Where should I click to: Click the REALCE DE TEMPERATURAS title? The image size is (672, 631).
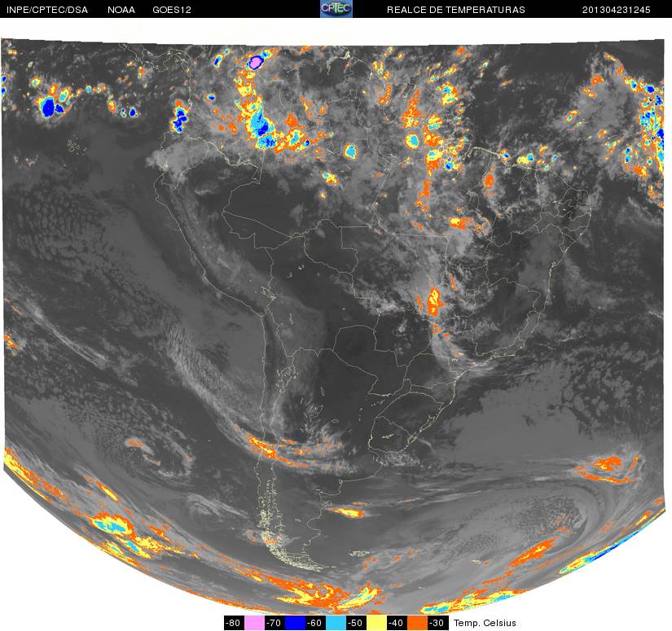coord(456,10)
